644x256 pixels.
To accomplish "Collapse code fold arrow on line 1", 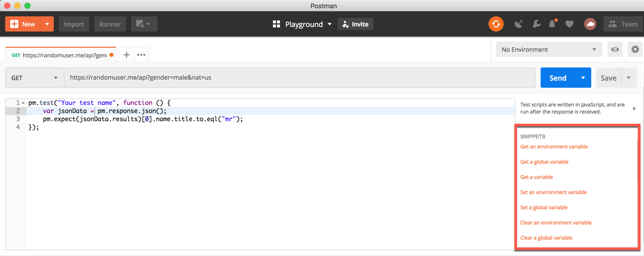I will 23,103.
